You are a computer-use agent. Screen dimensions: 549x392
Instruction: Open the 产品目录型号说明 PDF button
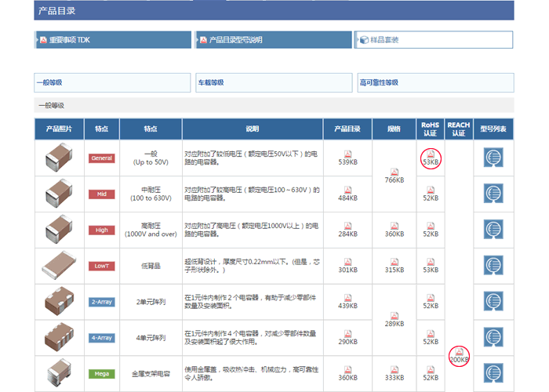tap(274, 40)
